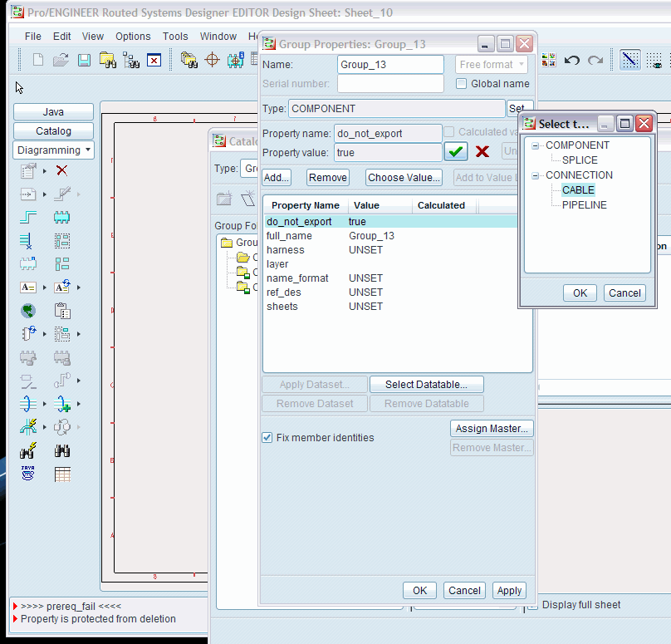
Task: Click the New document toolbar icon
Action: point(38,60)
